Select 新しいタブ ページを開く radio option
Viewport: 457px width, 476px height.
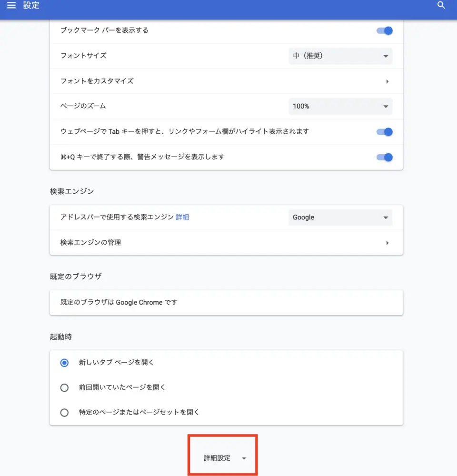coord(65,363)
